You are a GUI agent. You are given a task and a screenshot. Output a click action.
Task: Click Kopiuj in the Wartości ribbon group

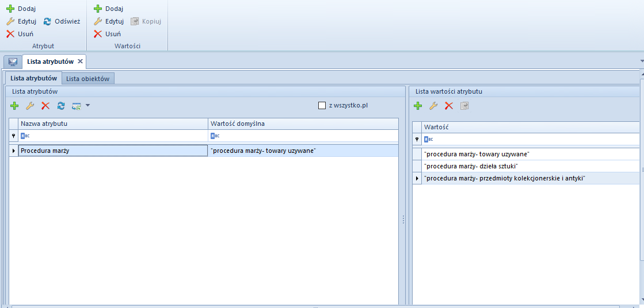tap(146, 21)
